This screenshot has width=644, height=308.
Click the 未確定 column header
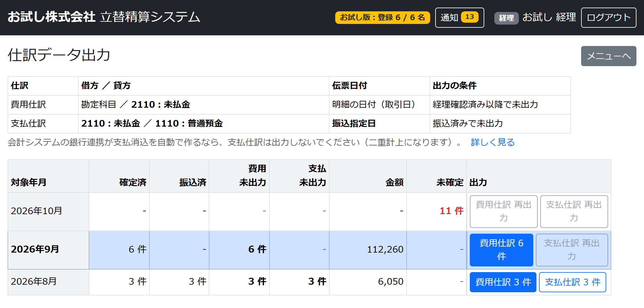coord(436,176)
